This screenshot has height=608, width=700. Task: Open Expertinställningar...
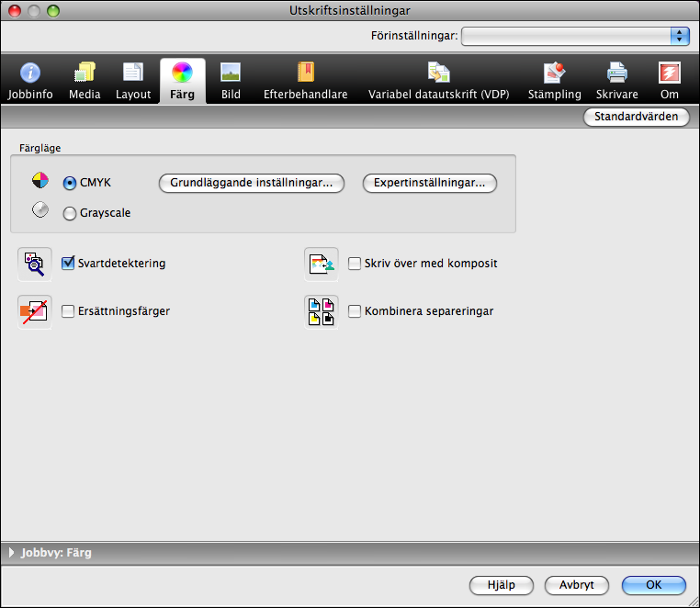tap(430, 183)
